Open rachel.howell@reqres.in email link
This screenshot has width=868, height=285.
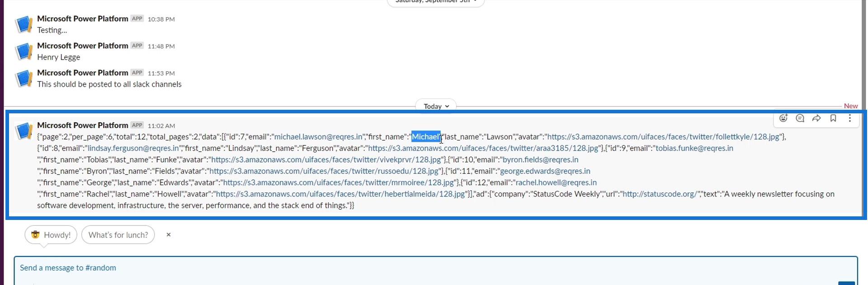(556, 182)
